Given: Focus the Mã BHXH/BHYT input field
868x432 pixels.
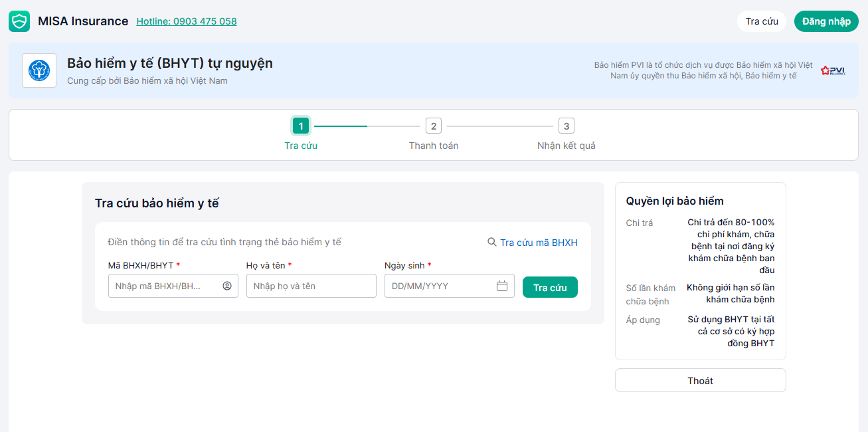Looking at the screenshot, I should tap(165, 286).
